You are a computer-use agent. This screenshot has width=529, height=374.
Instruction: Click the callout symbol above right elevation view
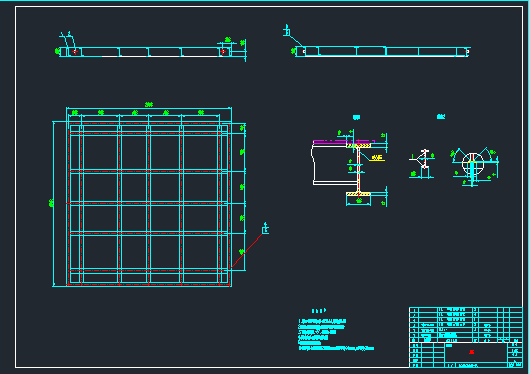coord(287,30)
